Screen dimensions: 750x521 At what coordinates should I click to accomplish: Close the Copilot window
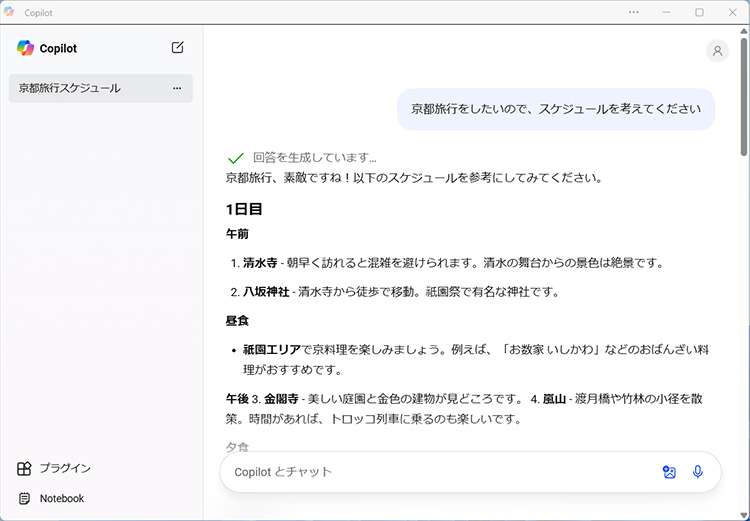tap(731, 12)
